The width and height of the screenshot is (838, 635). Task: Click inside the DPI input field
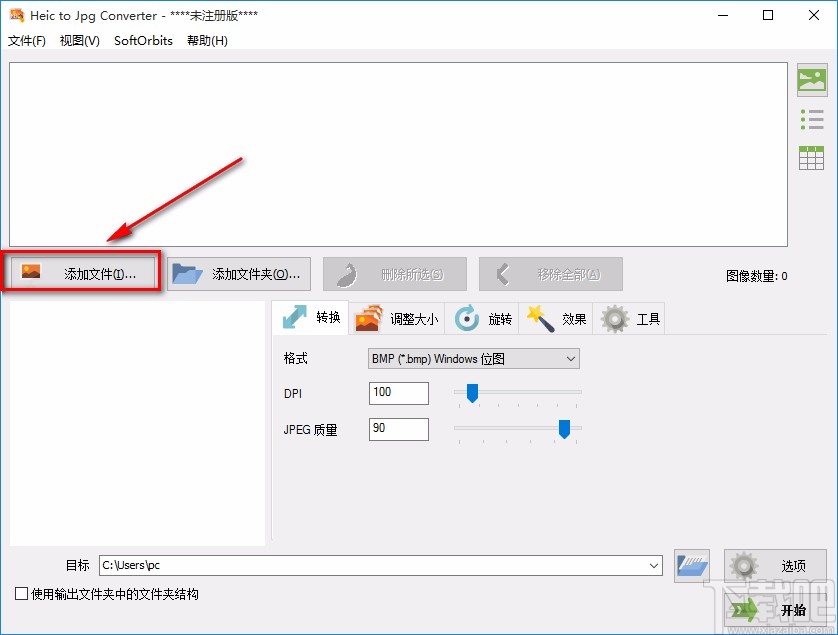(x=398, y=393)
